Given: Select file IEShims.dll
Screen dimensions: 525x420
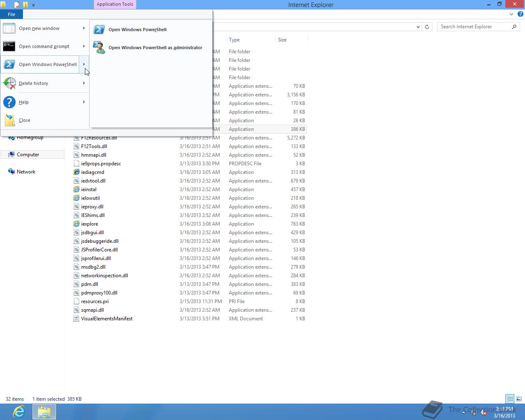Looking at the screenshot, I should coord(93,215).
